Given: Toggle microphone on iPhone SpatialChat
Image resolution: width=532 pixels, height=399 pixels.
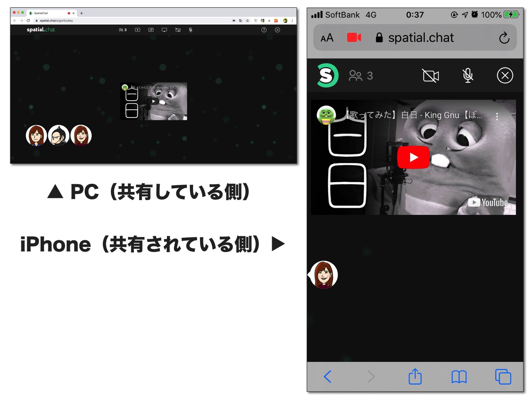Looking at the screenshot, I should tap(468, 76).
